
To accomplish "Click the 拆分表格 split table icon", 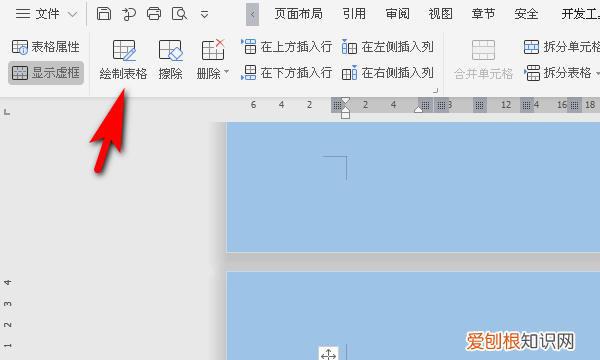I will 532,73.
